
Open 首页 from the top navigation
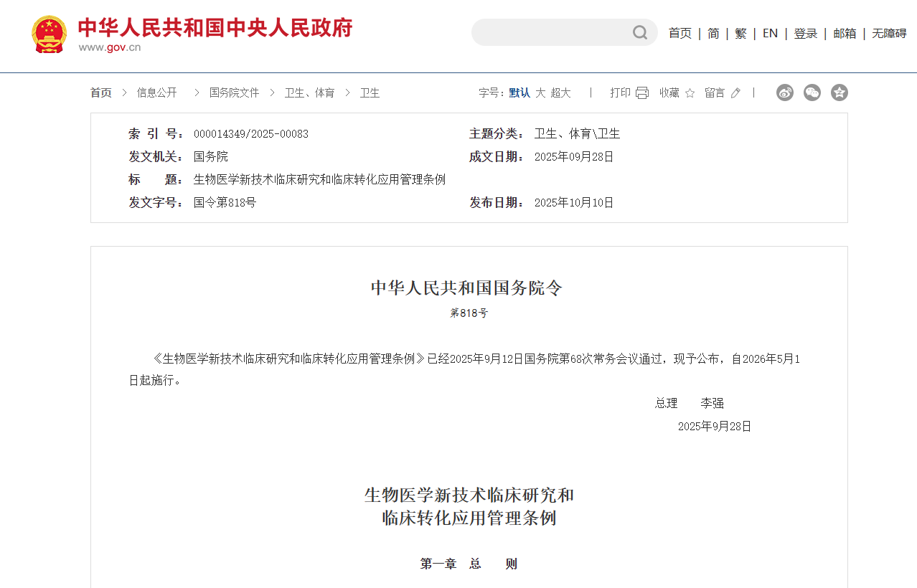(679, 33)
